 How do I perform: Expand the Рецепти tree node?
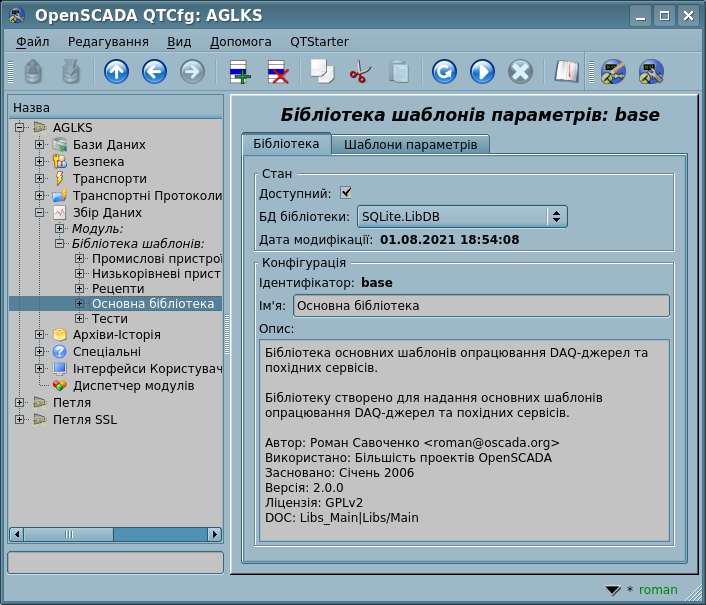click(x=80, y=289)
